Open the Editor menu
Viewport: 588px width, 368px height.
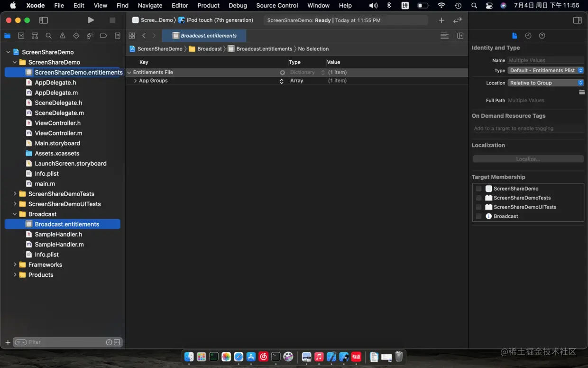tap(180, 5)
